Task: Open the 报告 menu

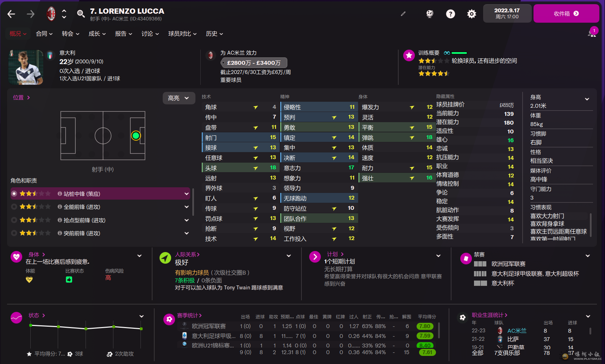Action: tap(124, 34)
